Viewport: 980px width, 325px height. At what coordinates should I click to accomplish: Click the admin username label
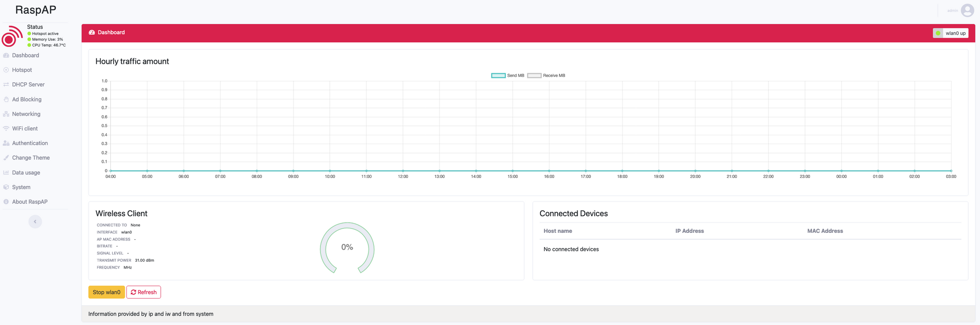[953, 10]
